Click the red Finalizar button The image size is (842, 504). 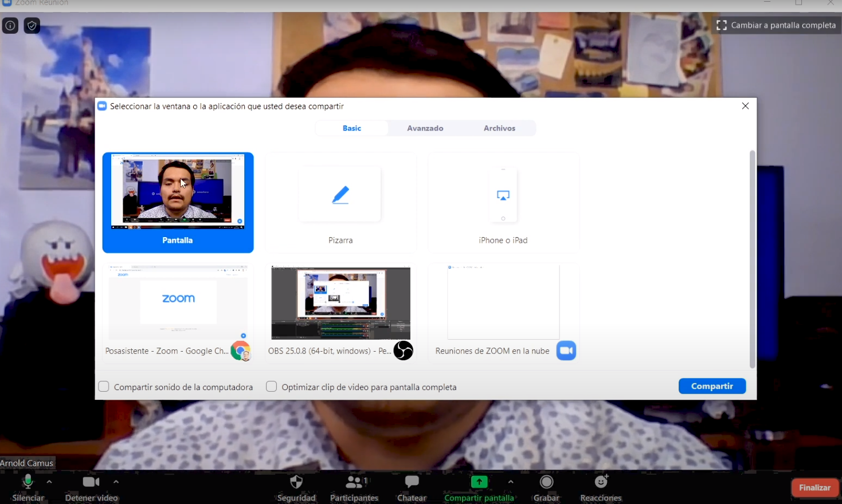[814, 488]
